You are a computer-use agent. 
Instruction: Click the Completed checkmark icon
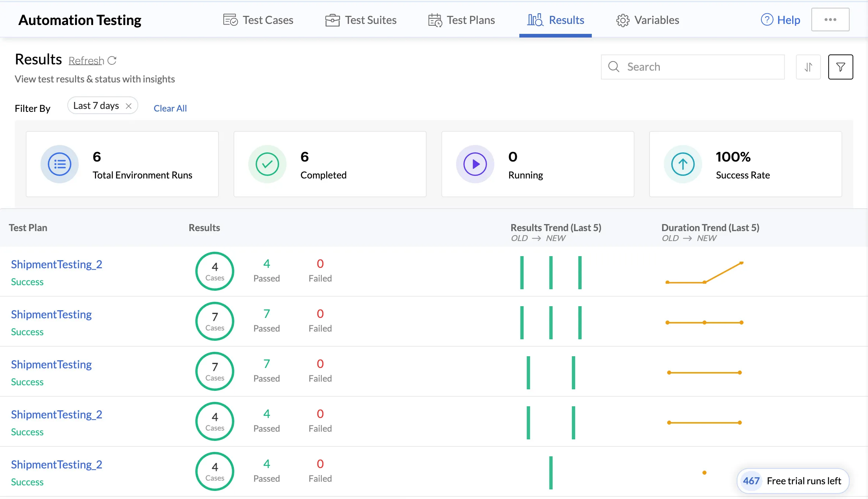[x=267, y=164]
